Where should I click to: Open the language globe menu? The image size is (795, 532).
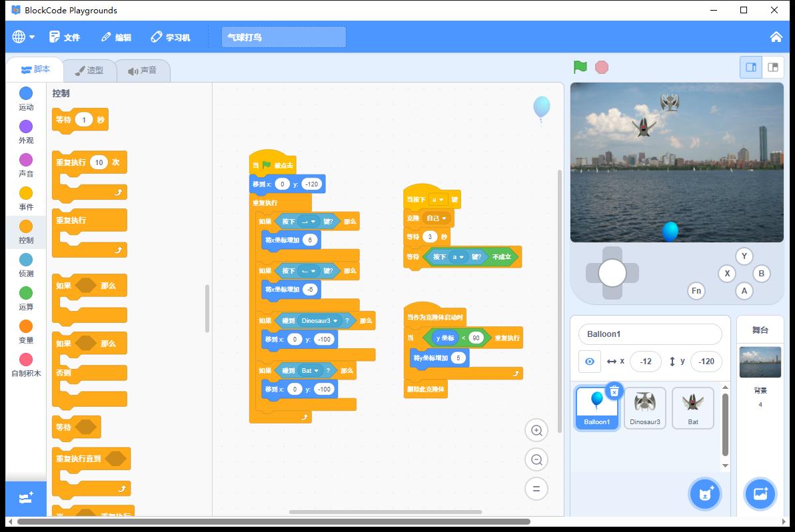(23, 37)
